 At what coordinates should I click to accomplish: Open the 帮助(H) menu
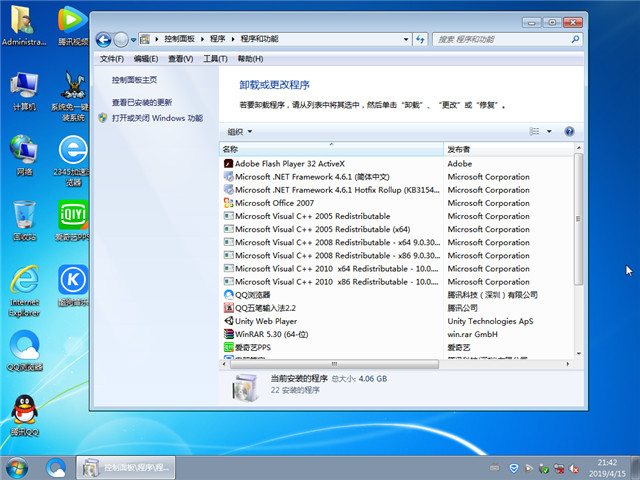(250, 59)
